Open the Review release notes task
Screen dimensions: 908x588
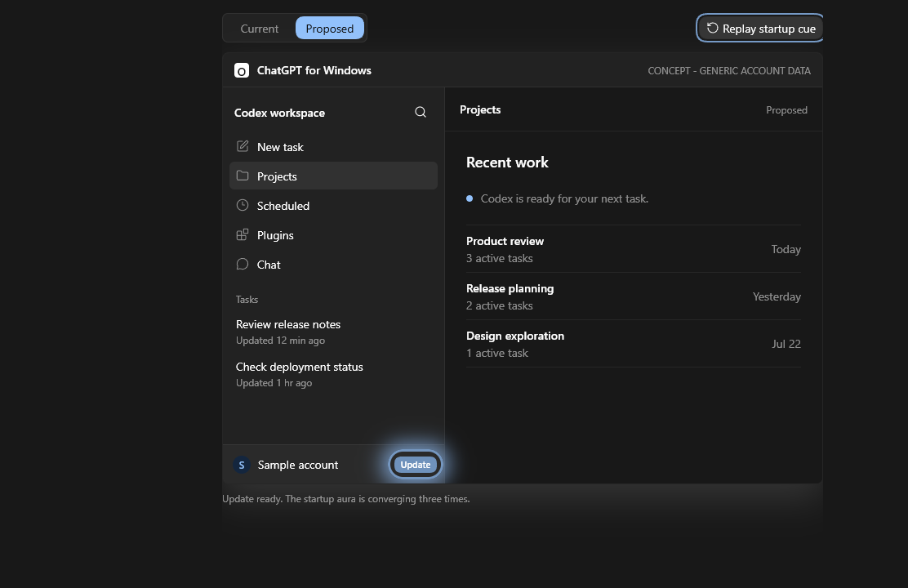pos(333,332)
